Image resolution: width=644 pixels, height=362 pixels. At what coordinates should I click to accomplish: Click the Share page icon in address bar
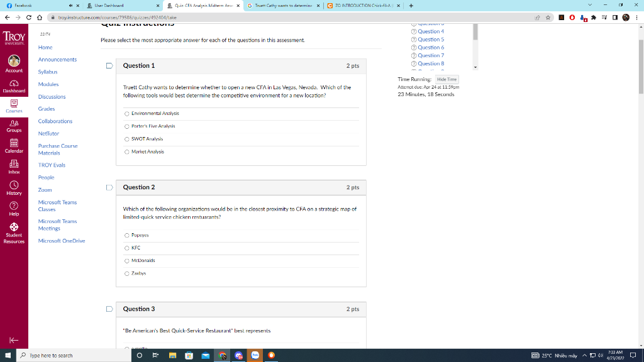pyautogui.click(x=537, y=17)
